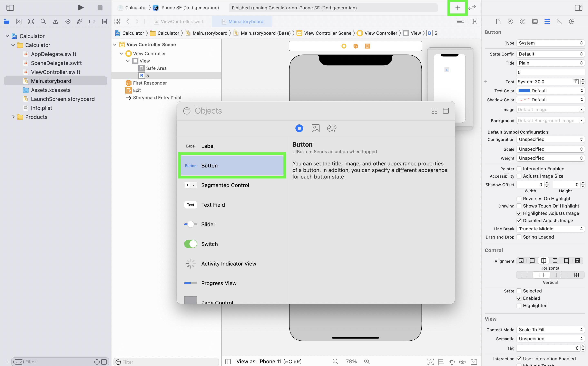Click the Run play button

coord(81,8)
